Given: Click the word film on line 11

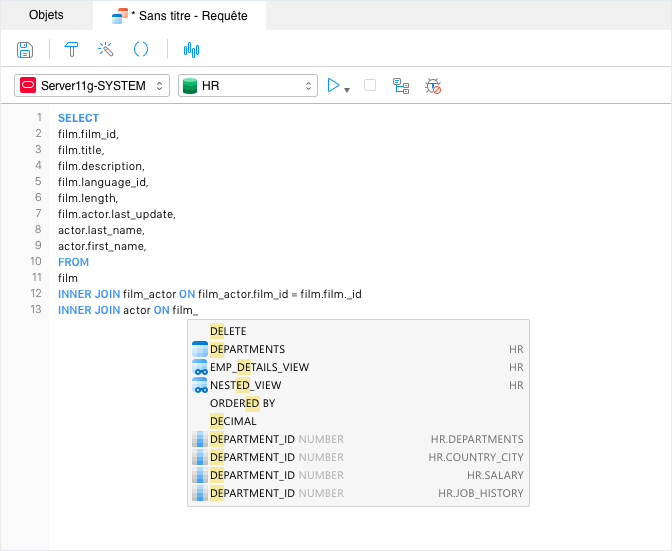Looking at the screenshot, I should pyautogui.click(x=68, y=278).
